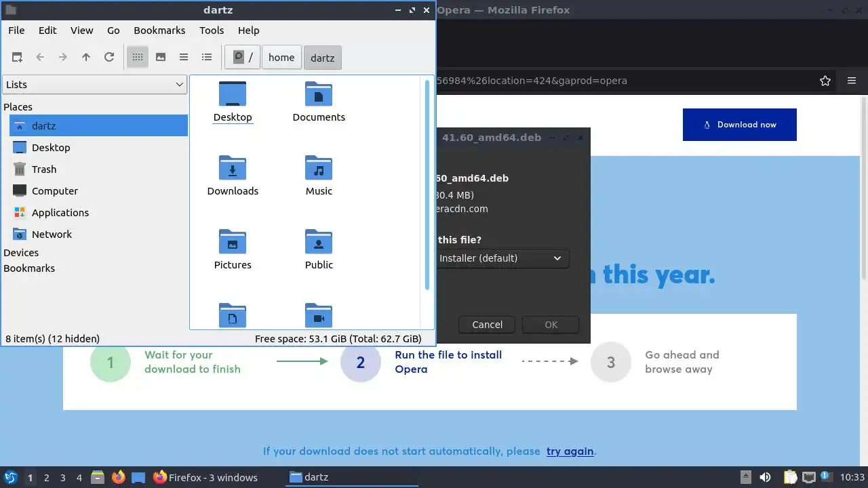Screen dimensions: 868x488
Task: Open the Lists side pane dropdown
Action: pyautogui.click(x=95, y=85)
